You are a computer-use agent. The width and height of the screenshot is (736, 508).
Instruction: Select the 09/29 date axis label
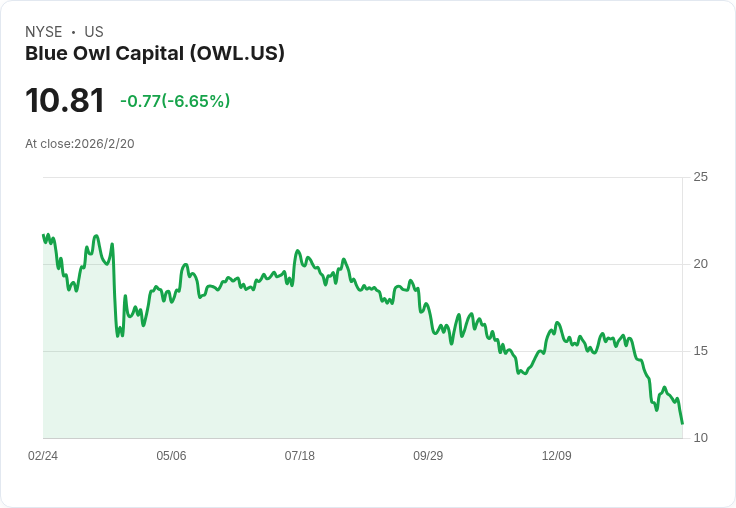pos(428,456)
